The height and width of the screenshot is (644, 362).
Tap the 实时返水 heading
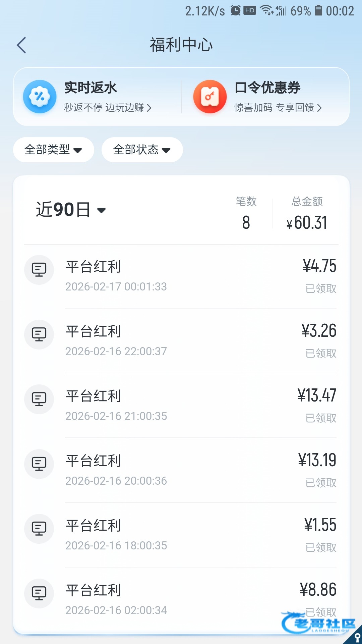click(x=90, y=88)
